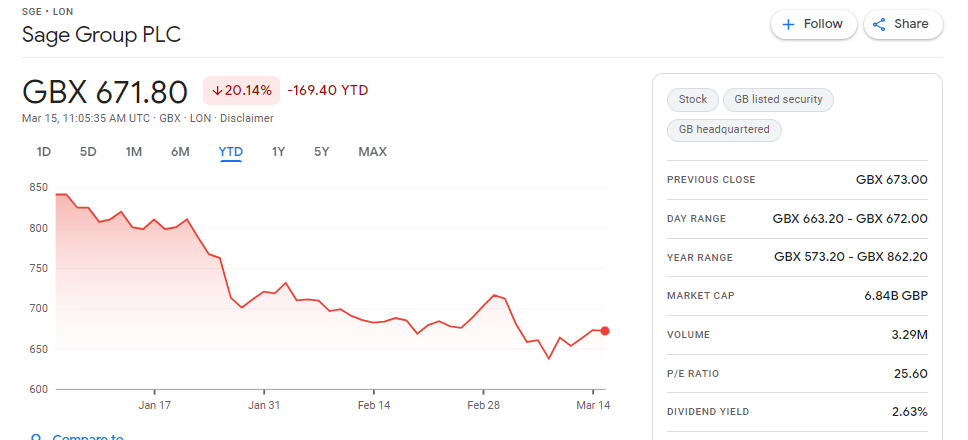The width and height of the screenshot is (968, 440).
Task: Click the 3.29M volume value
Action: 911,334
